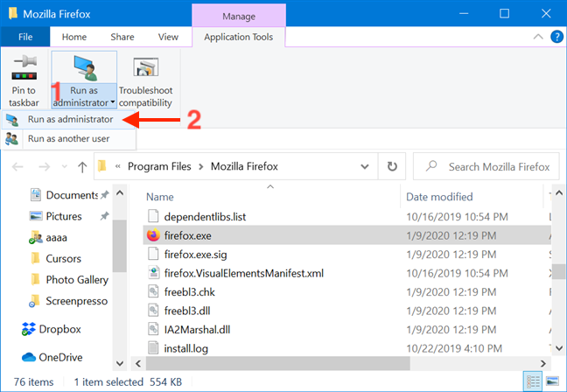Open Documents in the navigation pane
The width and height of the screenshot is (567, 392).
pyautogui.click(x=72, y=195)
